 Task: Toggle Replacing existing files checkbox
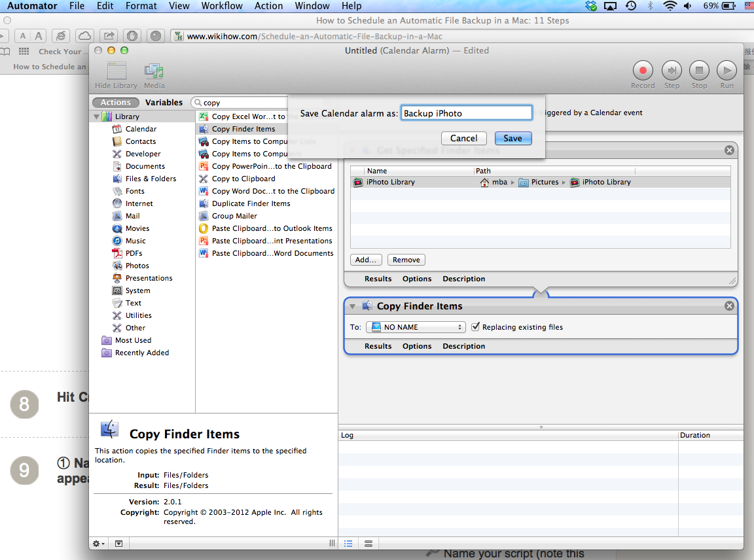(476, 327)
